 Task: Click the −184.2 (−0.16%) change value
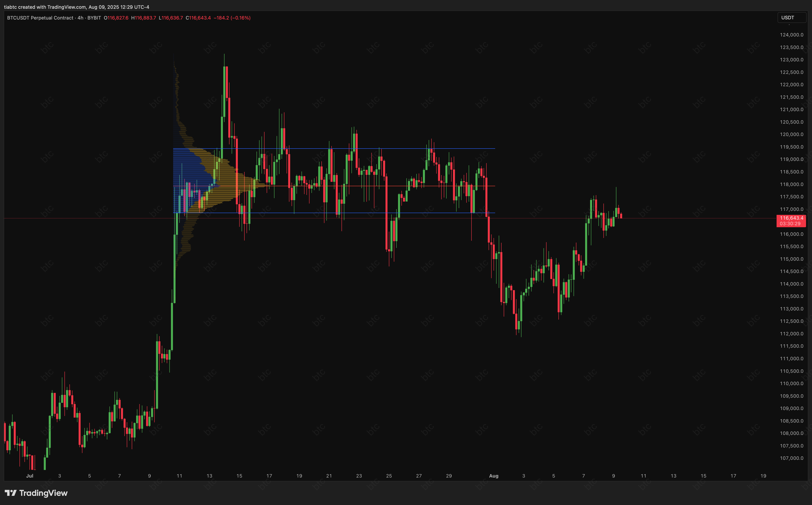pos(232,18)
